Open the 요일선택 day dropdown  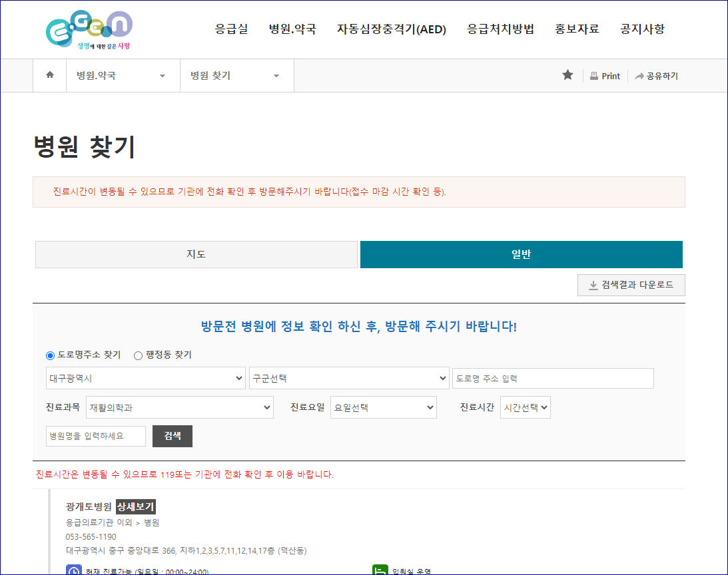click(x=384, y=407)
